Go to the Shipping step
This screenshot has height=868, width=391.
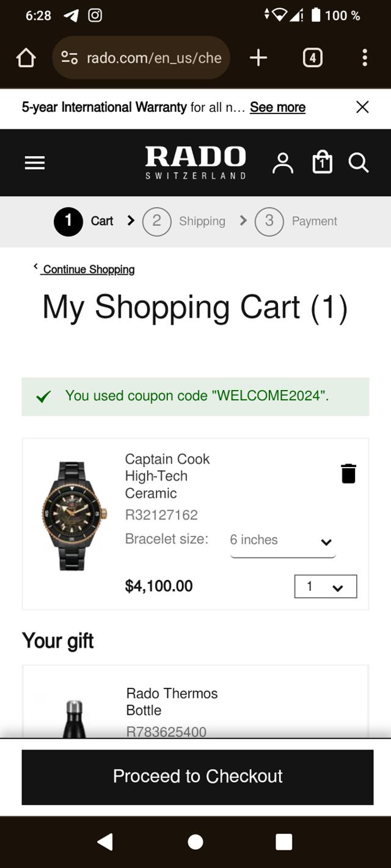tap(184, 221)
